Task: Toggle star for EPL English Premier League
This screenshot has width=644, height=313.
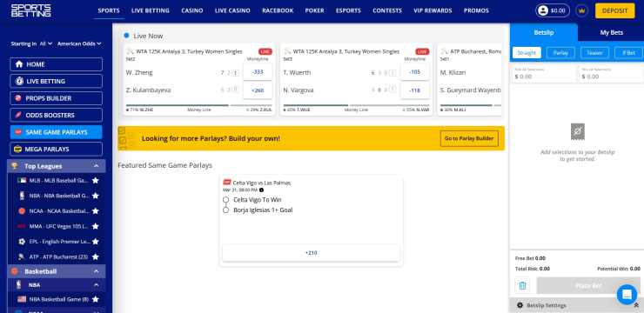Action: 95,242
